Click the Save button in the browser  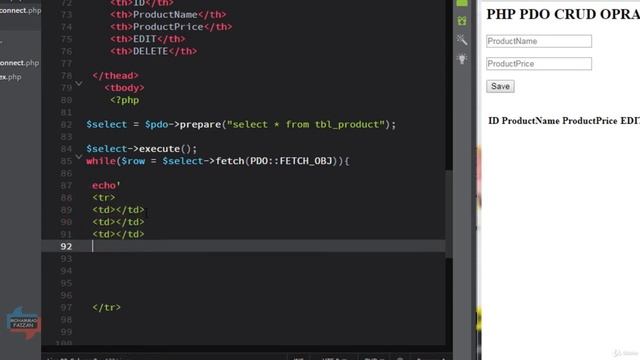coord(500,87)
